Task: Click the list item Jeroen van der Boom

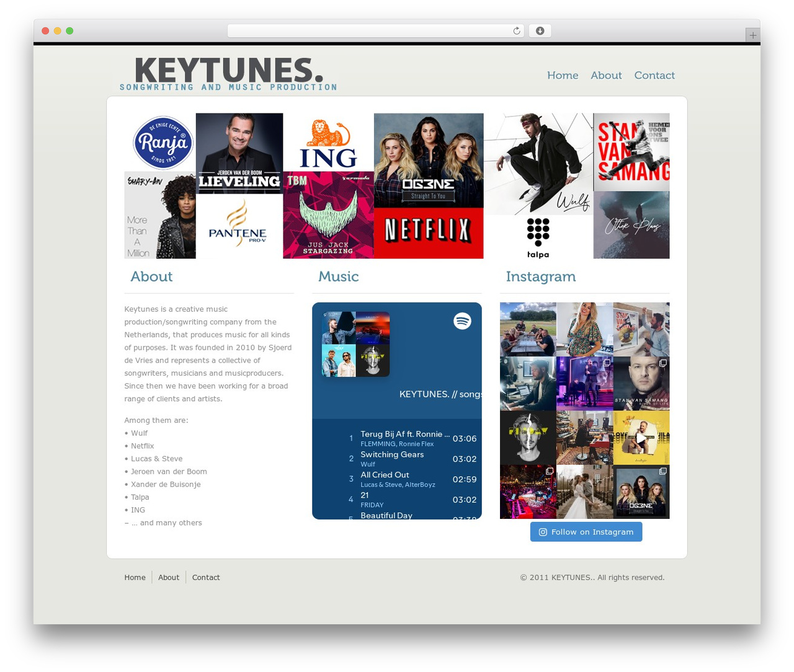Action: click(x=169, y=471)
